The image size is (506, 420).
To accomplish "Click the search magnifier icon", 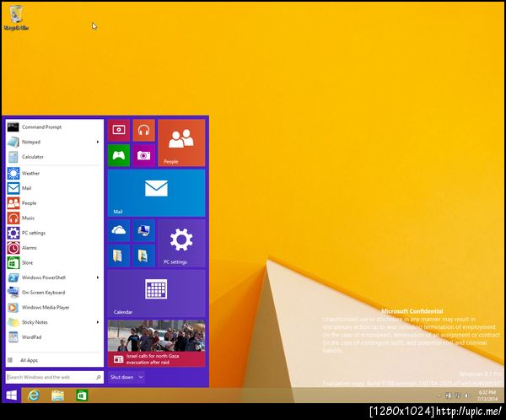I will pos(99,377).
